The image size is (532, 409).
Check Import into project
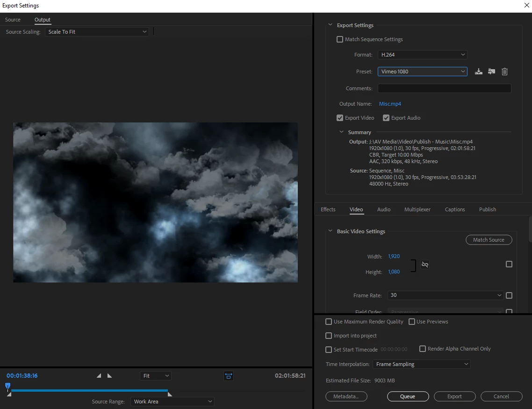(x=329, y=336)
